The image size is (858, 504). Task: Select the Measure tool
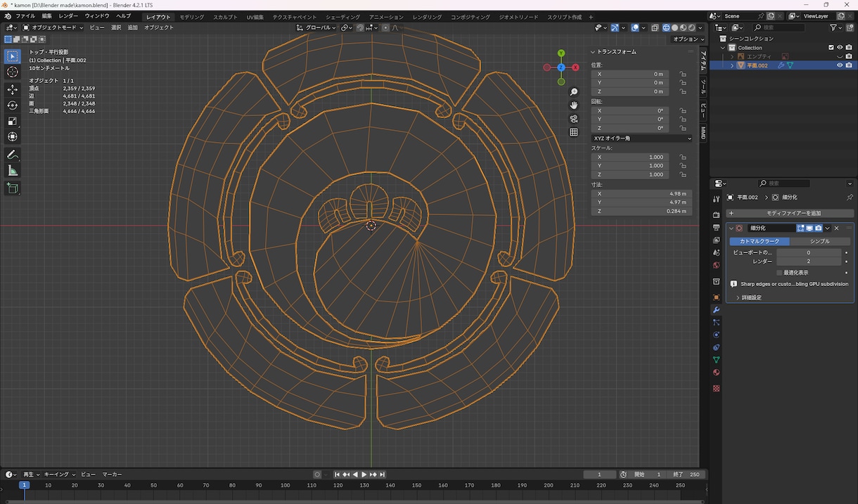click(x=13, y=171)
